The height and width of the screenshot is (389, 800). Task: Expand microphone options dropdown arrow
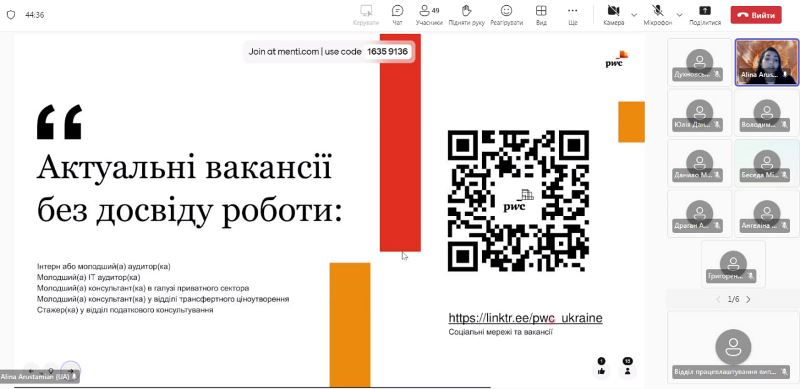click(x=679, y=15)
